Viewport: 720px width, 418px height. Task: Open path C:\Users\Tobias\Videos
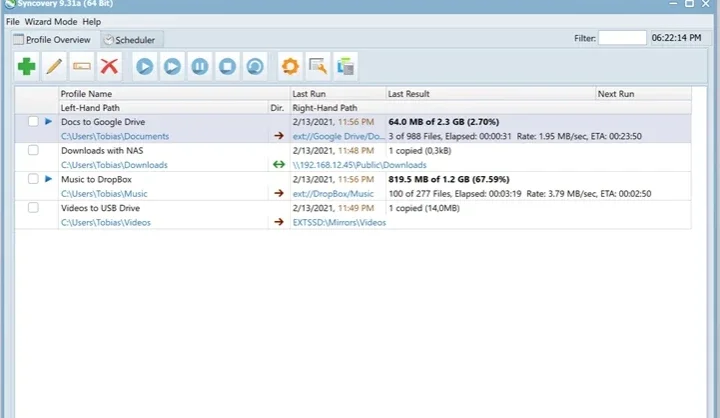[x=106, y=222]
